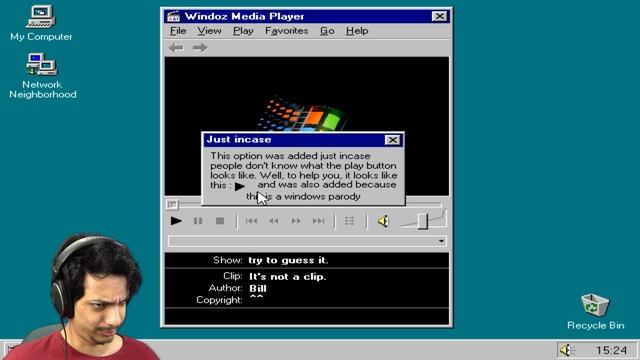Click the skip to next track button

pos(318,221)
